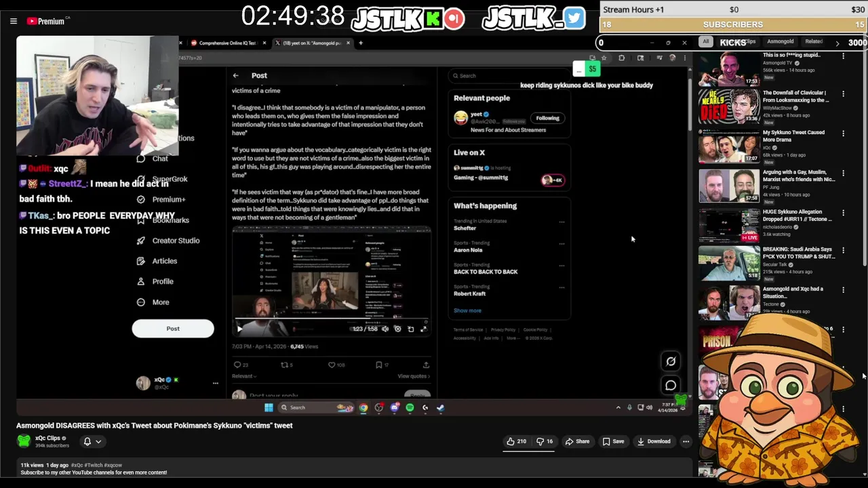Open the xQc Clips channel name link
Screen dimensions: 868x488
[47, 438]
